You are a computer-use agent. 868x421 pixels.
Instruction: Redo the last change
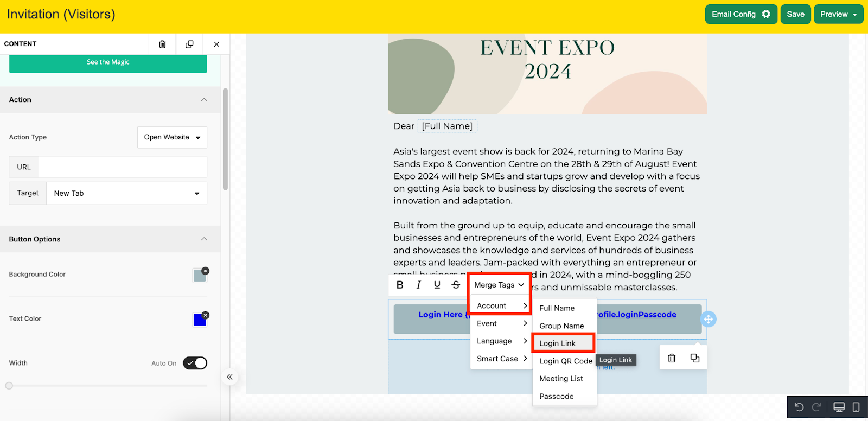pyautogui.click(x=816, y=407)
